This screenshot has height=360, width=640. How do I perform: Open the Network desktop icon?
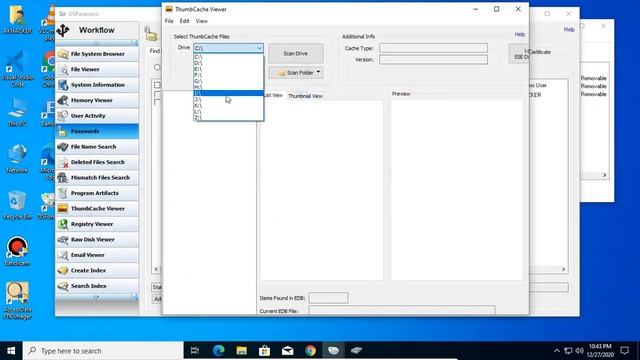point(17,158)
